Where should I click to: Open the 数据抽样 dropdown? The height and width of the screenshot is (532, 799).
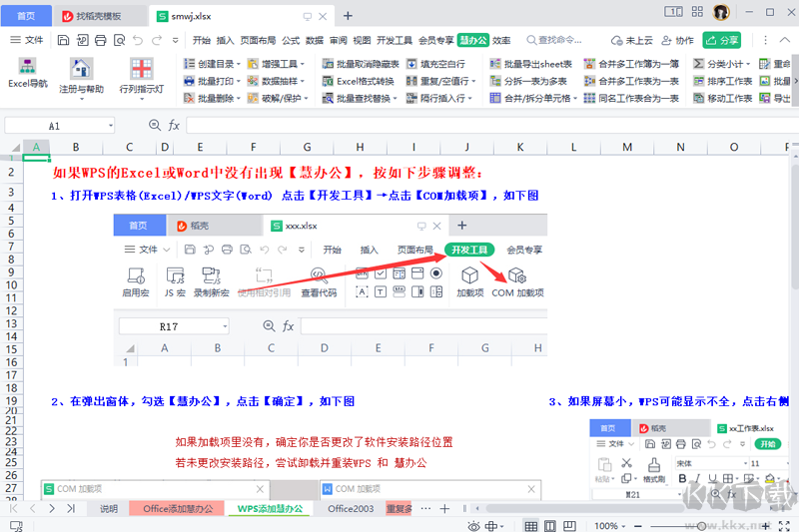[x=302, y=82]
